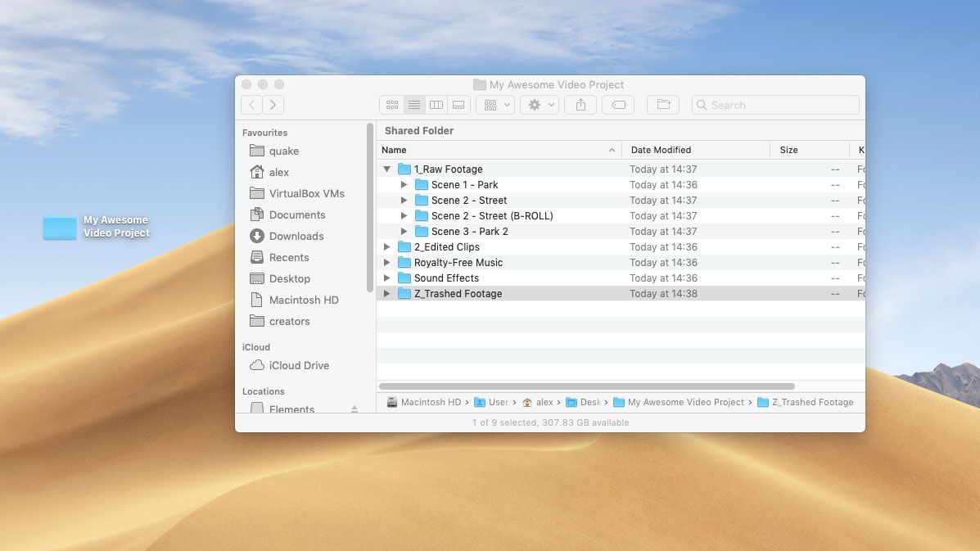Open iCloud Drive in sidebar
This screenshot has width=980, height=551.
(299, 365)
